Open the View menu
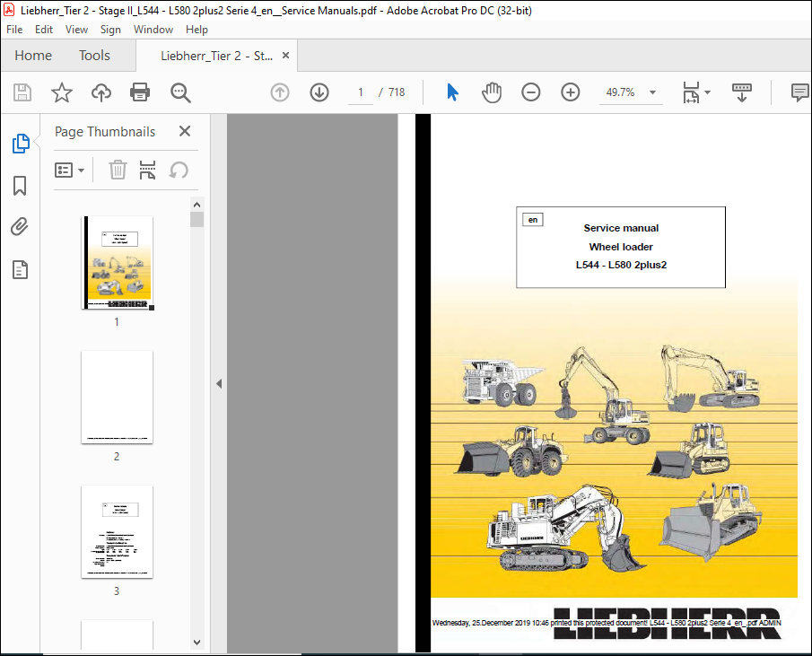This screenshot has height=656, width=812. click(76, 30)
